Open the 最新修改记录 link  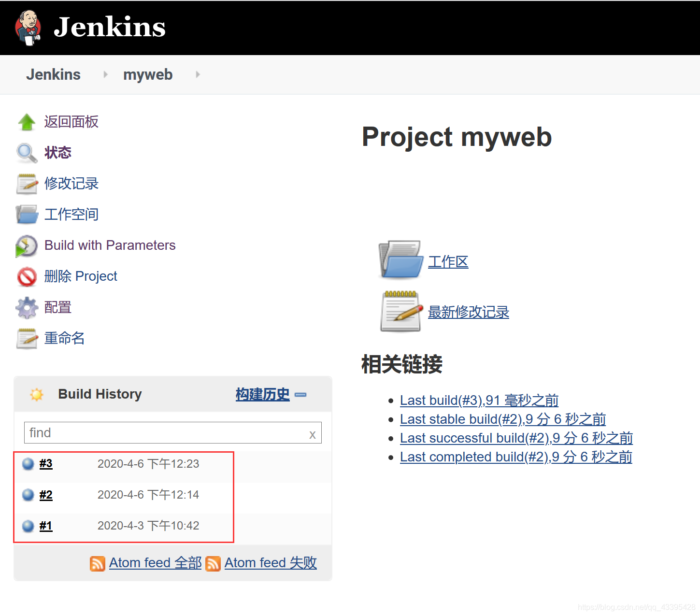click(469, 312)
